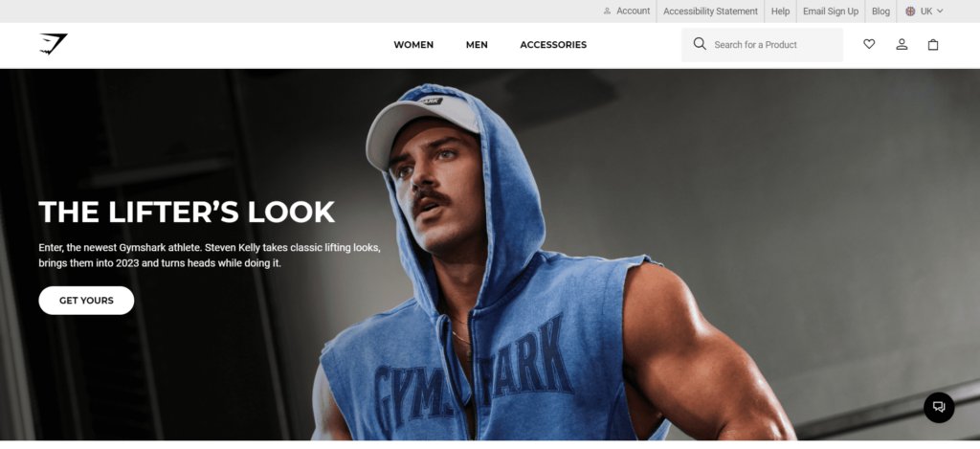The height and width of the screenshot is (449, 980).
Task: Visit the Blog link
Action: (880, 11)
